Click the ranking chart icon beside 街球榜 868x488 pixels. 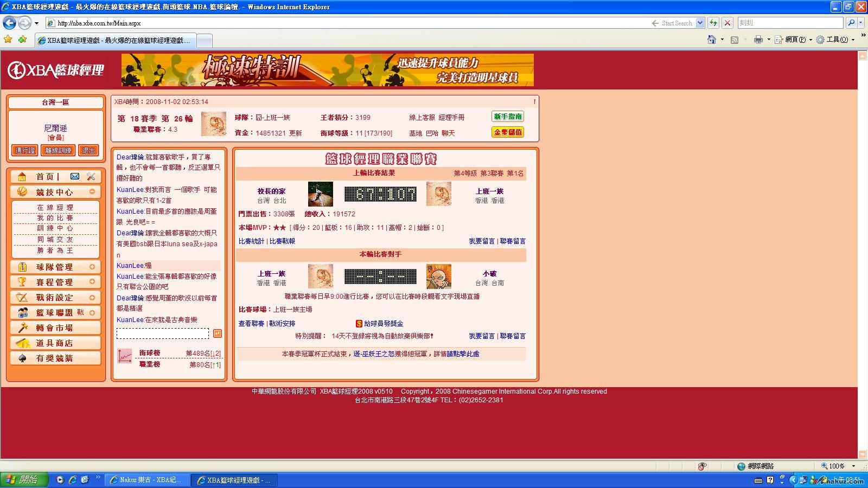pyautogui.click(x=125, y=356)
